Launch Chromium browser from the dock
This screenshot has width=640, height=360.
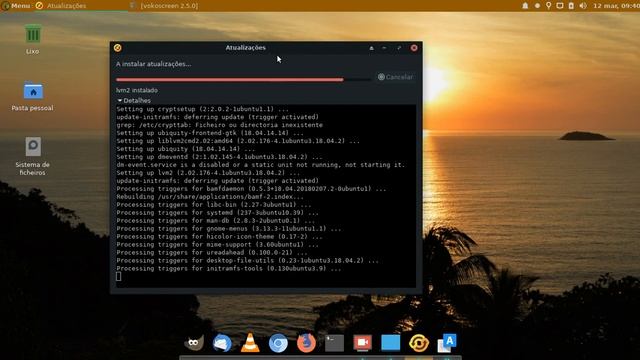click(278, 343)
